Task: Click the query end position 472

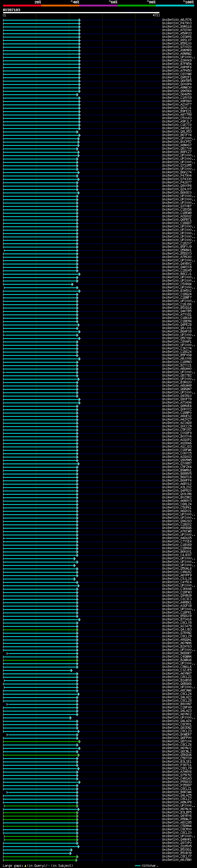Action: 155,15
